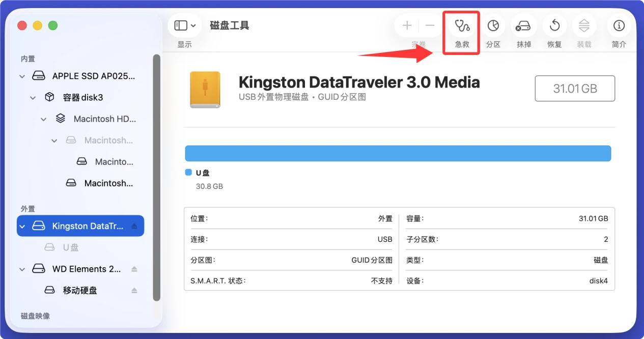Screen dimensions: 644x339
Task: Click the Mount (装载) toolbar icon
Action: 584,25
